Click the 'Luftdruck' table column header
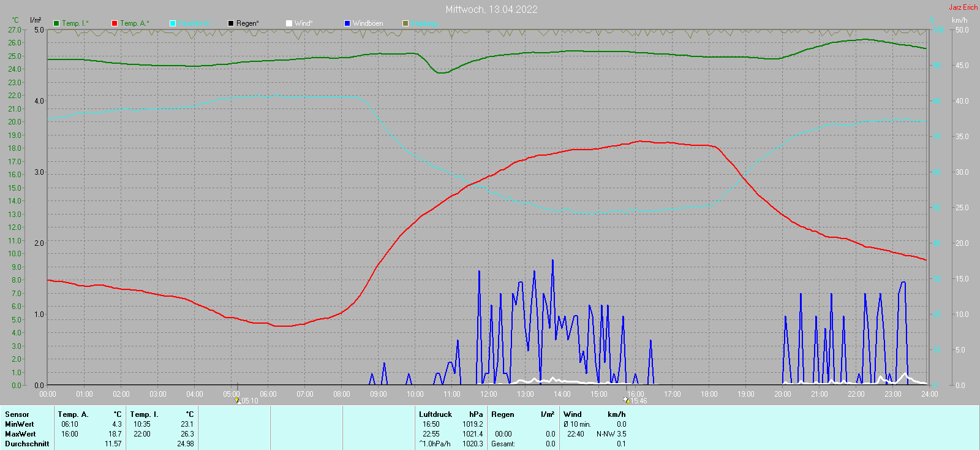980x450 pixels. [435, 414]
